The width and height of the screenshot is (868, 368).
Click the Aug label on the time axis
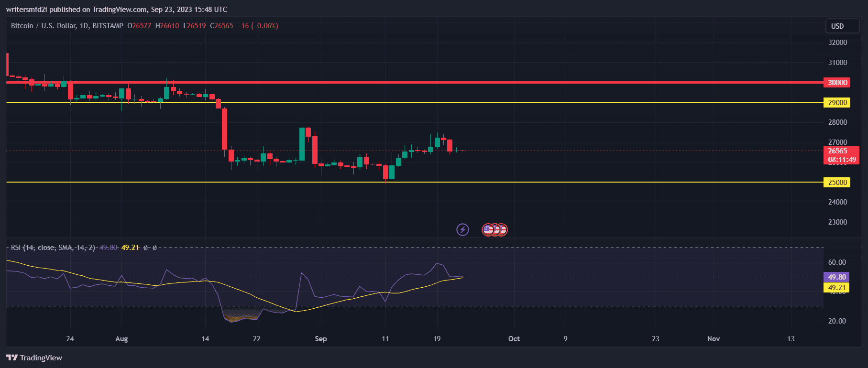click(x=121, y=339)
